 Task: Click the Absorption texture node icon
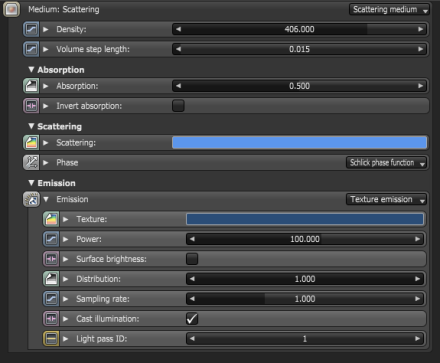[31, 86]
